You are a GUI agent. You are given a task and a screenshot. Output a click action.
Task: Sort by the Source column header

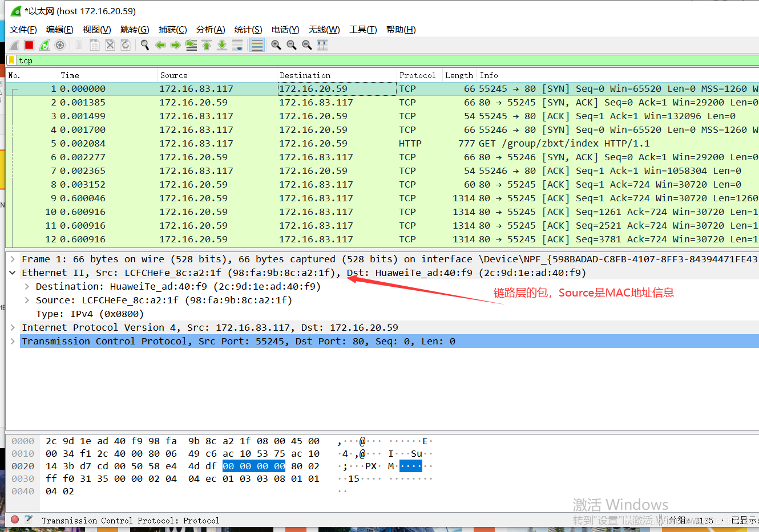tap(217, 75)
